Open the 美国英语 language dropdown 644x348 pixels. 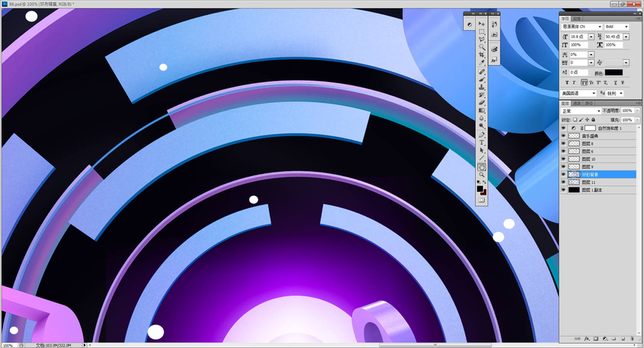(x=579, y=94)
